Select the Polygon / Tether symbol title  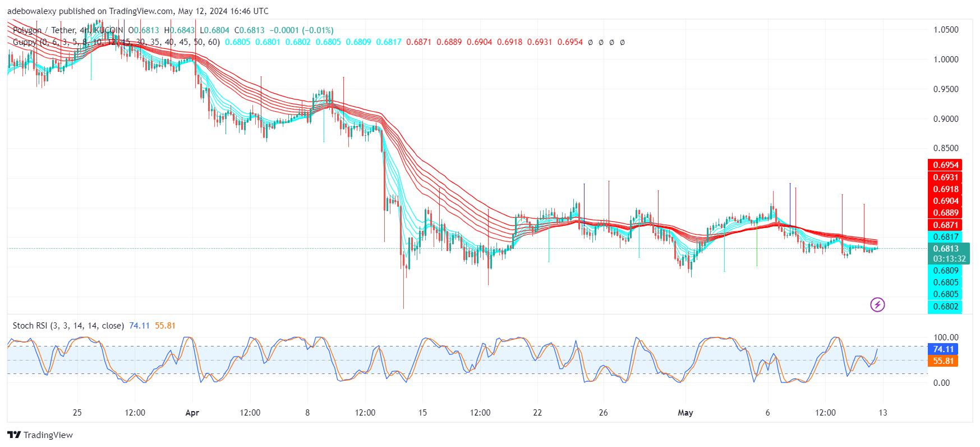pos(44,30)
